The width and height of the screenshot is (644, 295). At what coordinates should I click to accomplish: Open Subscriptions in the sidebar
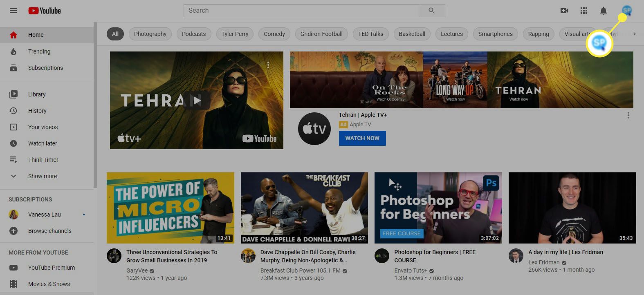(47, 68)
